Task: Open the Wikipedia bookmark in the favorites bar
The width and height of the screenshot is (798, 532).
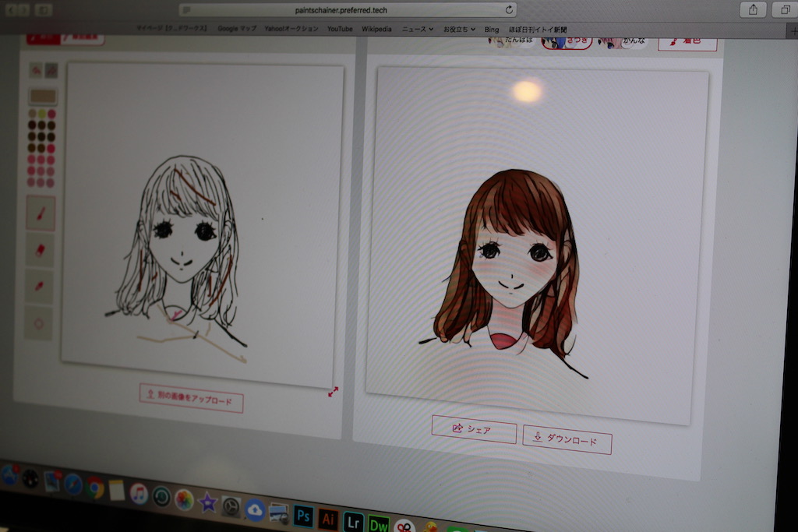Action: (x=377, y=28)
